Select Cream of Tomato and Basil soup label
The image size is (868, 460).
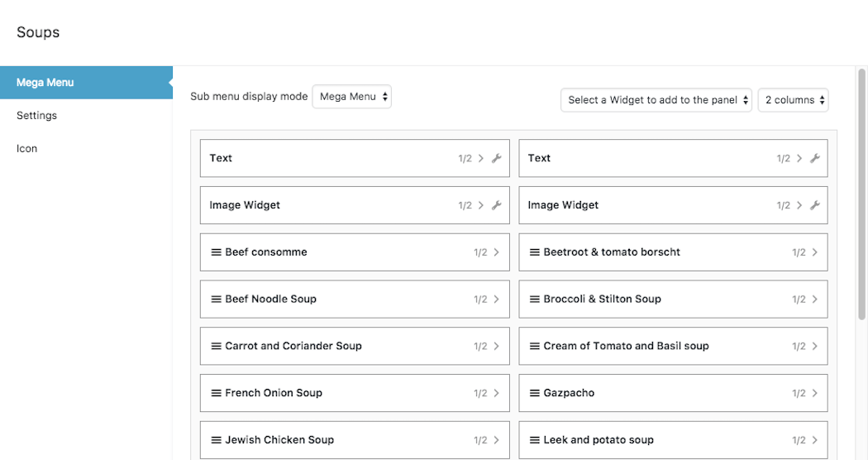626,346
